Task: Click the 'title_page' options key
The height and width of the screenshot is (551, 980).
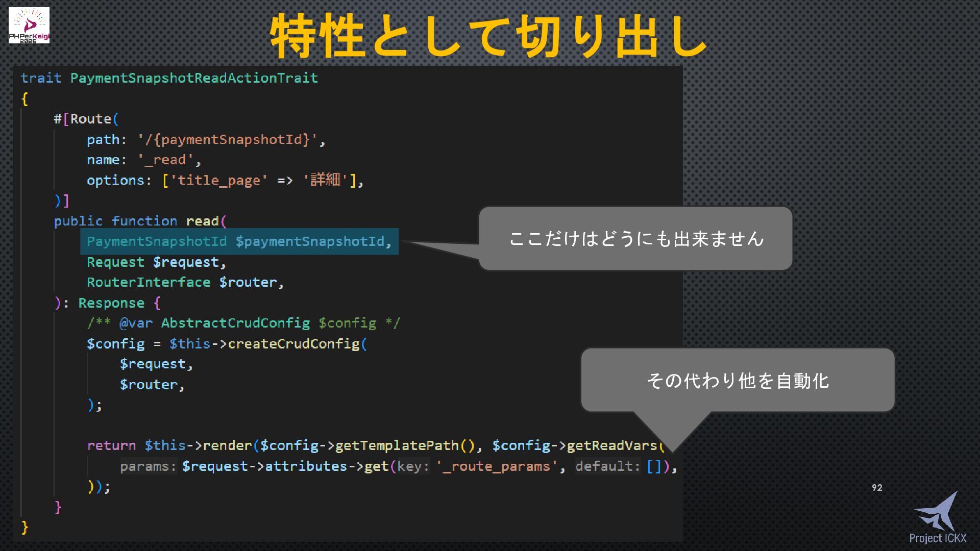Action: pyautogui.click(x=219, y=180)
